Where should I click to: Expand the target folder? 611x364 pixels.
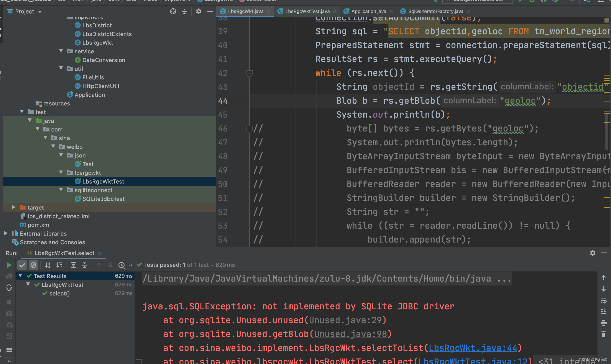pos(14,207)
